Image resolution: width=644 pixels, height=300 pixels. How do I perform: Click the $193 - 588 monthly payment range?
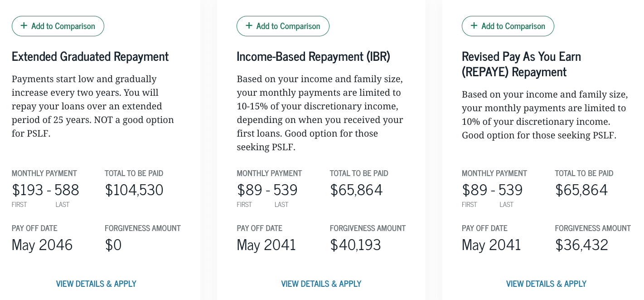click(45, 190)
